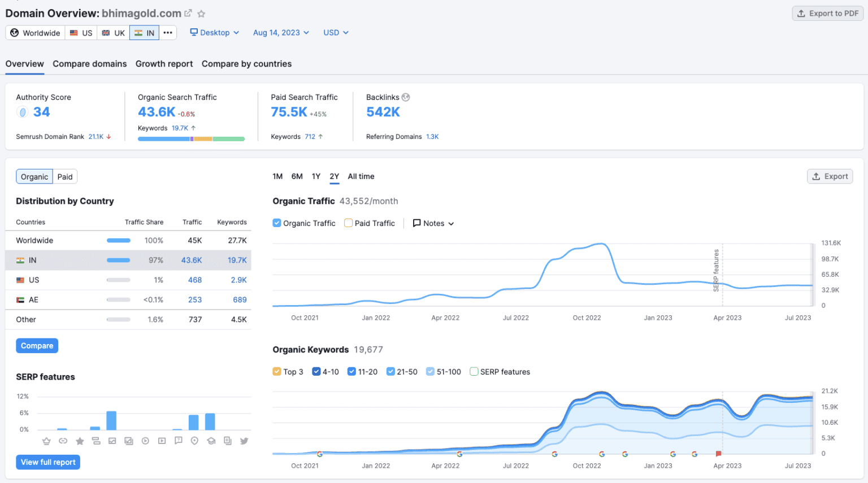868x483 pixels.
Task: Click the question-bubble SERP feature icon
Action: coord(179,441)
